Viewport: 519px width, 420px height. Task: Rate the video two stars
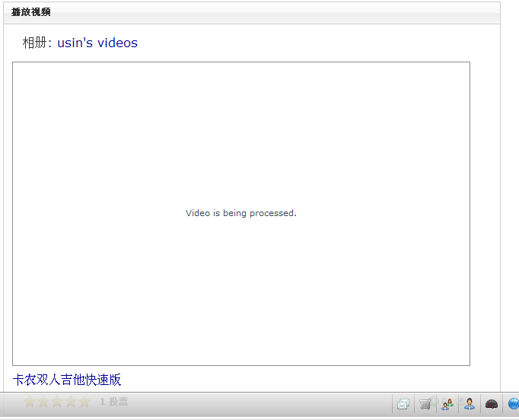coord(43,402)
